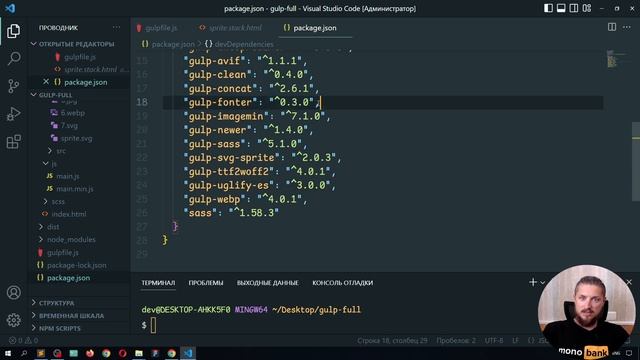This screenshot has width=640, height=360.
Task: Click the editor vertical scrollbar
Action: (636, 161)
